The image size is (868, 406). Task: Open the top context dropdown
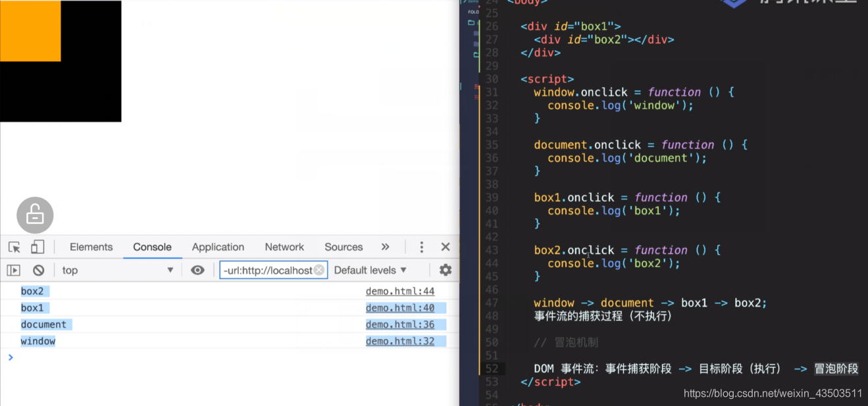pyautogui.click(x=118, y=270)
